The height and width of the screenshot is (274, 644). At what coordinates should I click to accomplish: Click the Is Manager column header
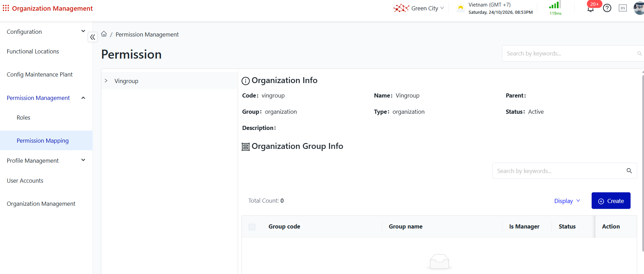coord(524,226)
